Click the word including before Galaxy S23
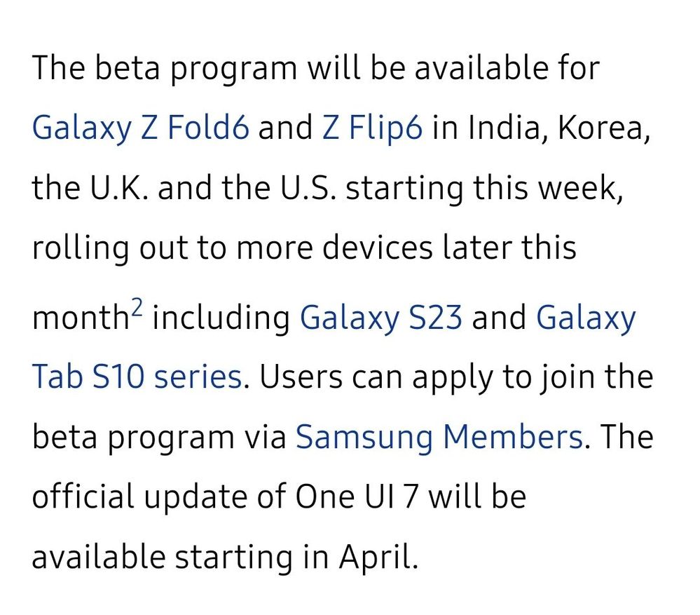700x615 pixels. point(221,318)
